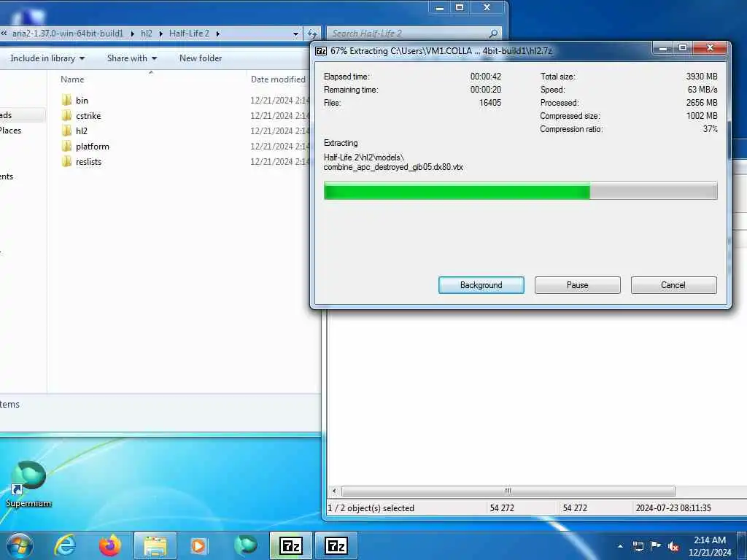This screenshot has height=560, width=747.
Task: Open the Include in library dropdown
Action: pyautogui.click(x=47, y=58)
